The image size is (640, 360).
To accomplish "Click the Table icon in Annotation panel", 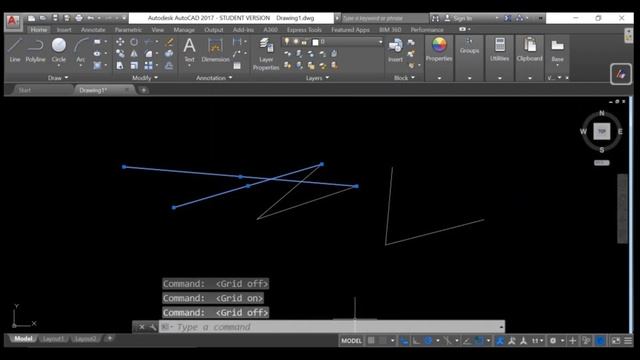I will click(x=237, y=65).
